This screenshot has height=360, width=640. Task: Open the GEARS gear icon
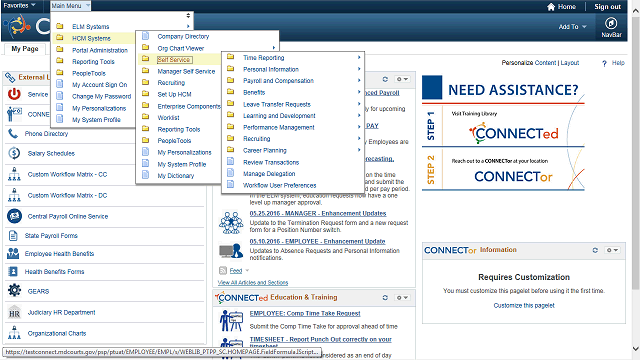(14, 291)
